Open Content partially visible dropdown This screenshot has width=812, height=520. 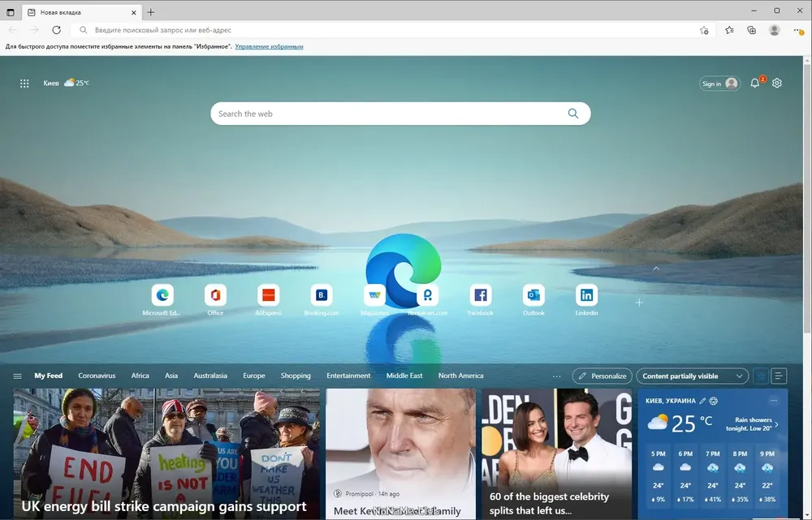pyautogui.click(x=692, y=376)
